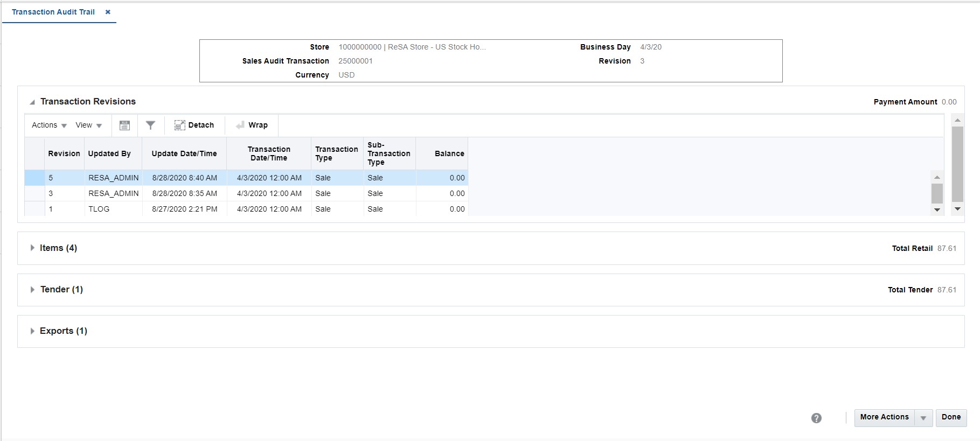The width and height of the screenshot is (980, 441).
Task: Close the Transaction Audit Trail tab
Action: (x=108, y=12)
